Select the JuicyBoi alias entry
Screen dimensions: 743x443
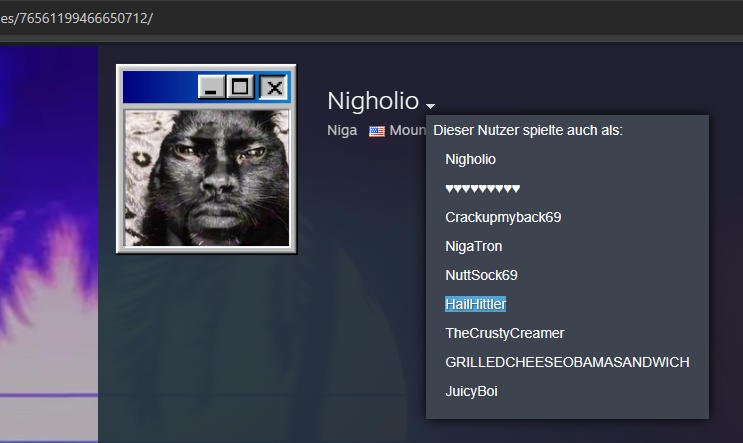pos(471,391)
